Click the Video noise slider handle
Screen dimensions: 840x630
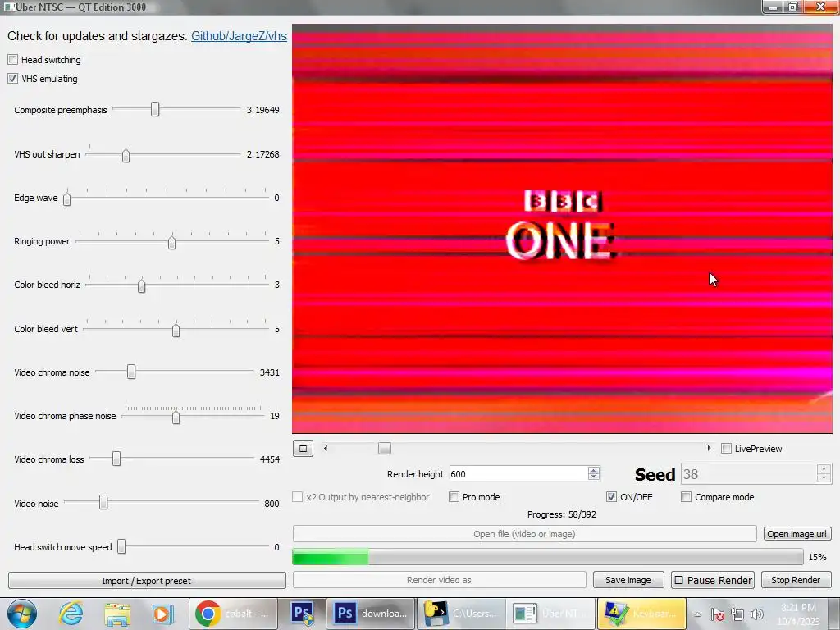coord(103,503)
